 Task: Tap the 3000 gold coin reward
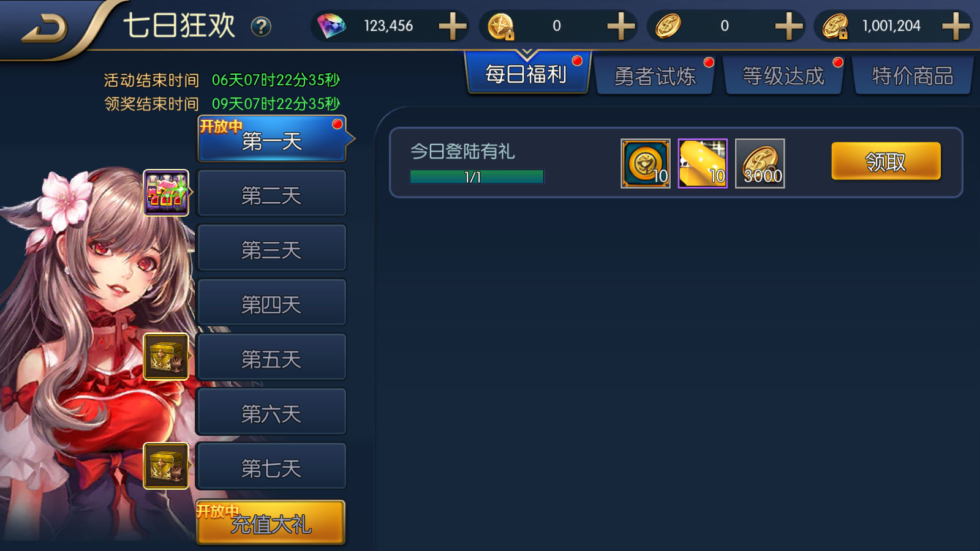click(759, 163)
